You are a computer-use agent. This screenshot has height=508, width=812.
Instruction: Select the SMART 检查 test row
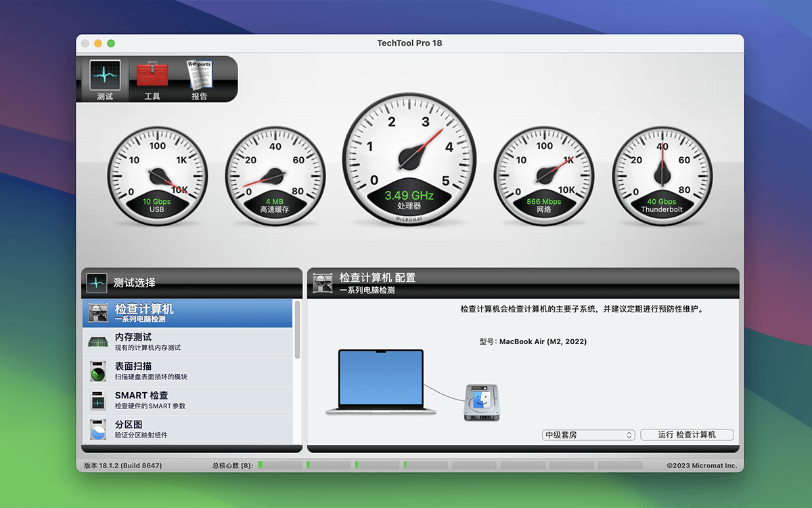coord(187,400)
